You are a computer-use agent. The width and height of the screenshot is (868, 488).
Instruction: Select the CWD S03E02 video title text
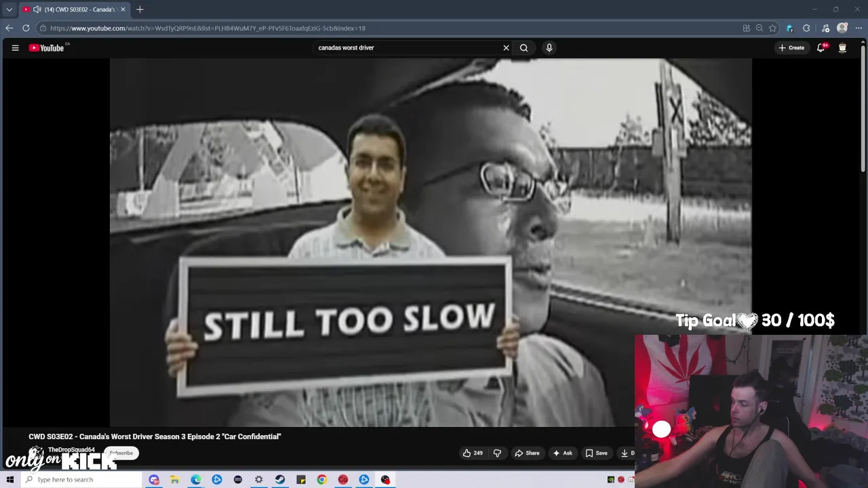coord(155,436)
